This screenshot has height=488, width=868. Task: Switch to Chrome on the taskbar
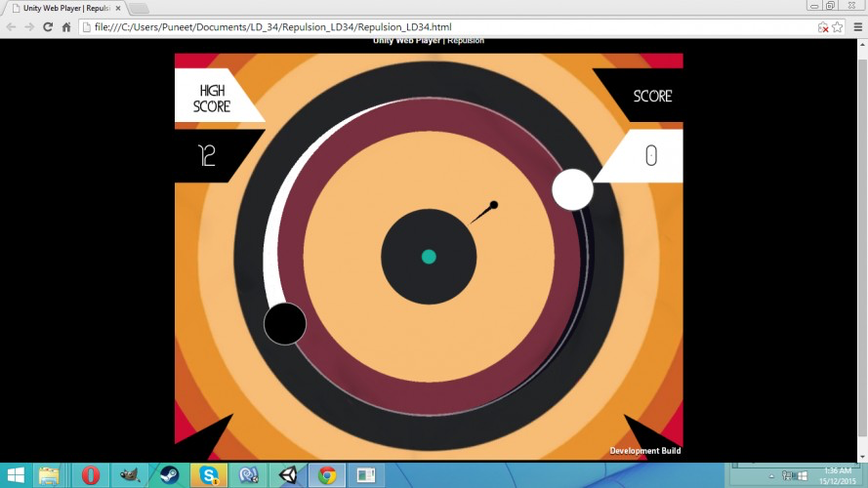point(327,475)
